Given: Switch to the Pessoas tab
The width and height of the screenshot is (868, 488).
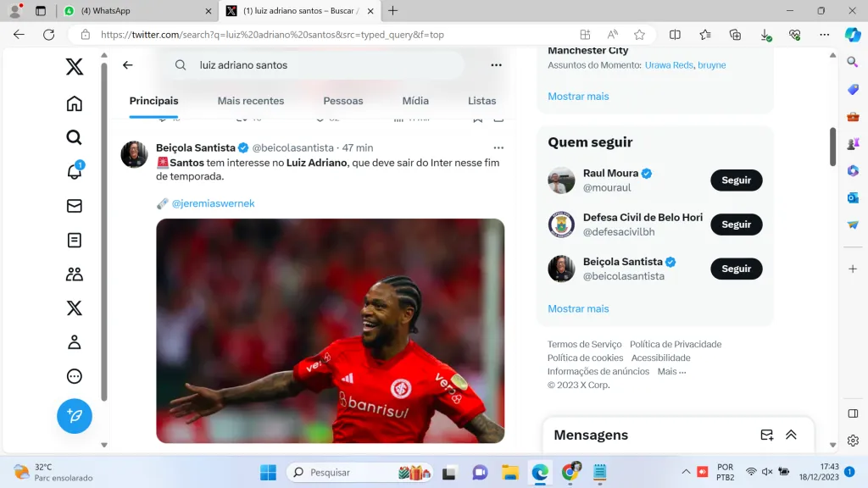Looking at the screenshot, I should click(x=343, y=101).
